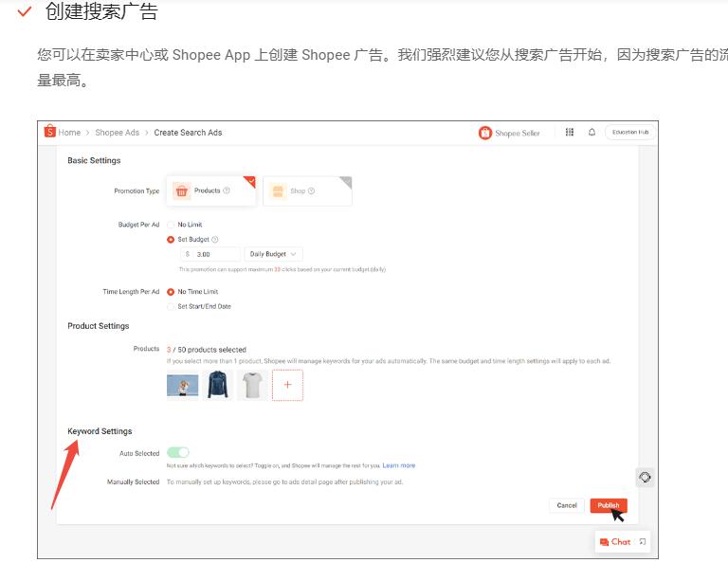Select the Products promotion type card
Image resolution: width=728 pixels, height=581 pixels.
click(211, 191)
